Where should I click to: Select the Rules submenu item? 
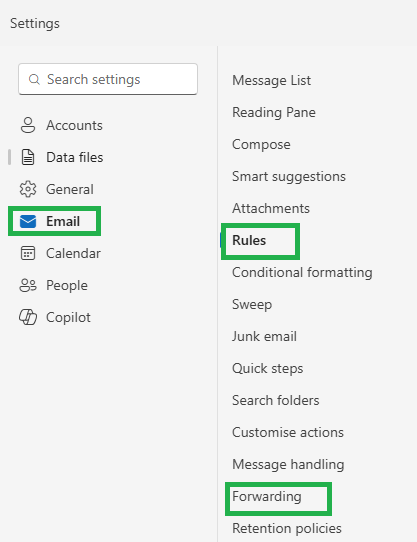tap(249, 240)
